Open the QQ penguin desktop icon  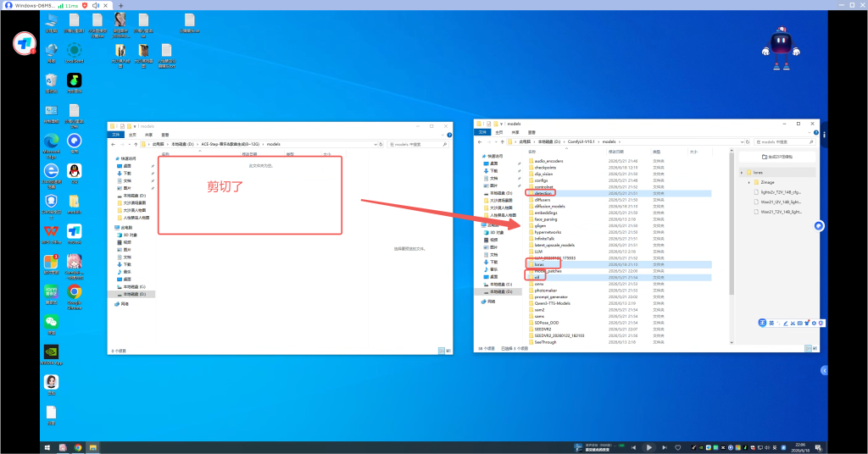tap(75, 173)
